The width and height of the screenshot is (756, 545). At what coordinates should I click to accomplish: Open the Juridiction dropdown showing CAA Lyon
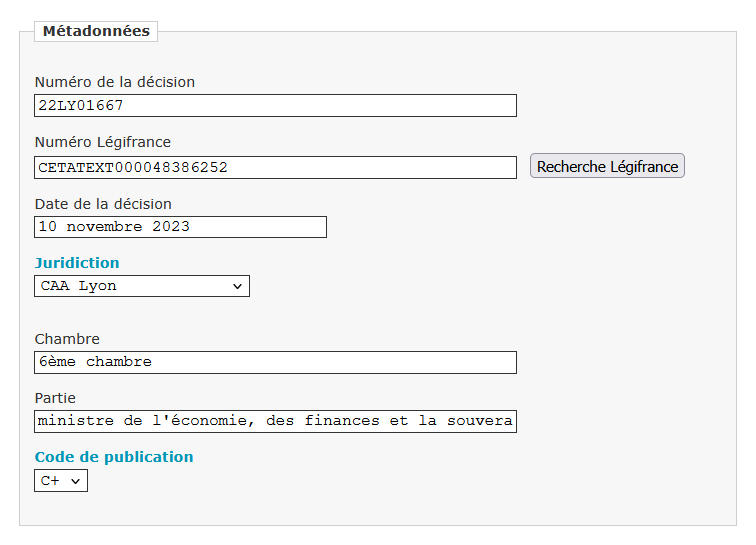[x=142, y=286]
